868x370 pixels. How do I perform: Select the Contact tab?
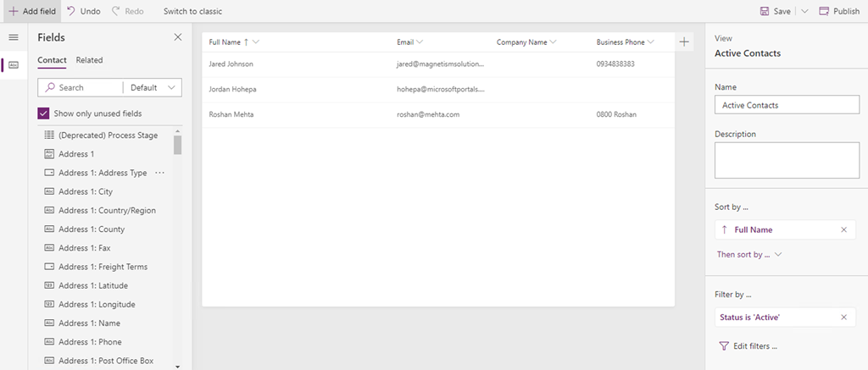pos(52,60)
